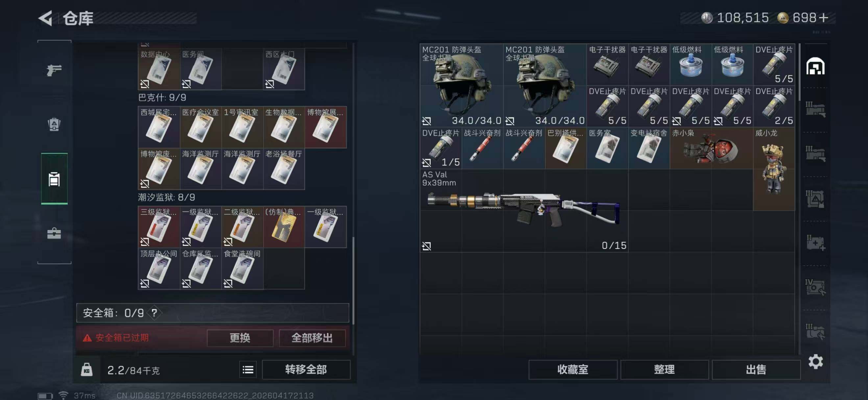
Task: Open the 出售 sell menu
Action: [756, 370]
